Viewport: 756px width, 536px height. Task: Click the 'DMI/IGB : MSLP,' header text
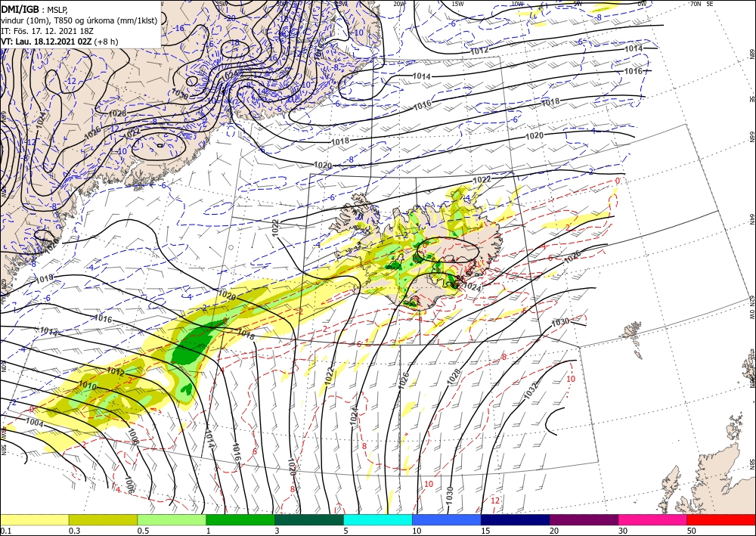click(x=34, y=8)
